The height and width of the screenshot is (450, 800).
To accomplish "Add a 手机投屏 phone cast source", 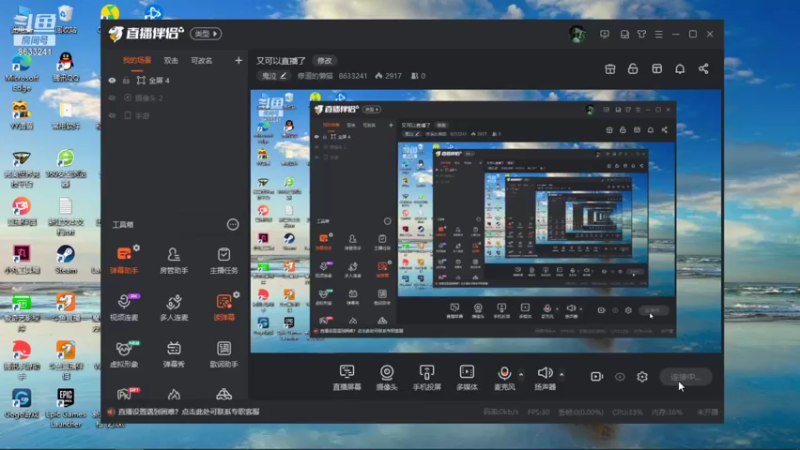I will [x=427, y=378].
